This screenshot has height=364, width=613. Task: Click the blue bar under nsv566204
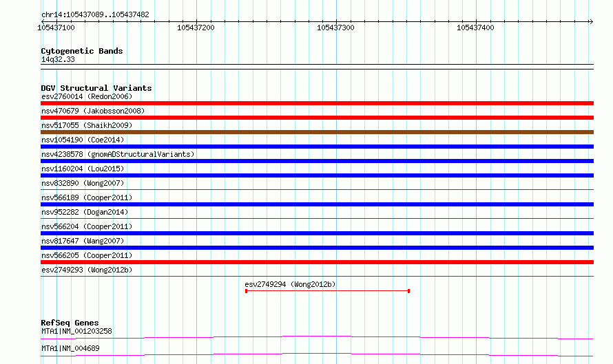(317, 233)
